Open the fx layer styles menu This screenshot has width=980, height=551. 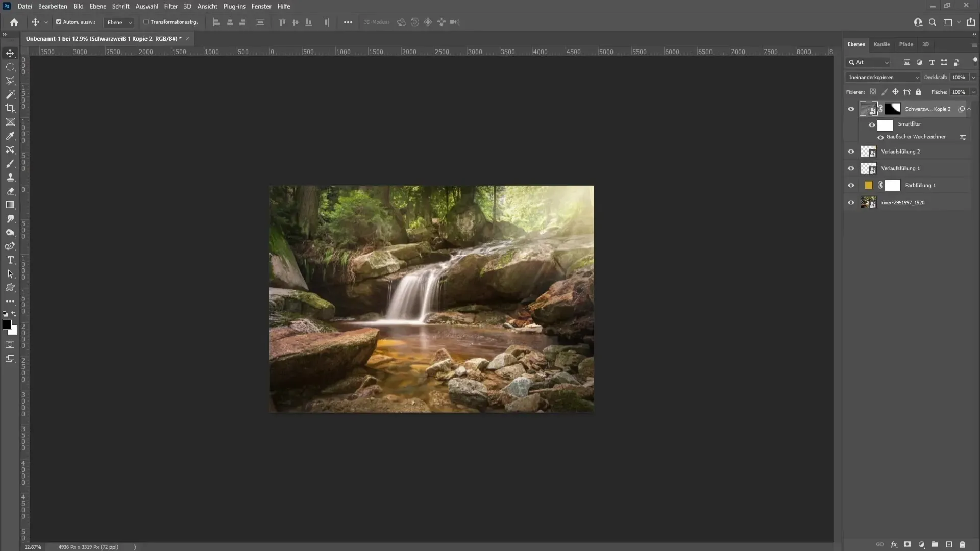coord(894,545)
